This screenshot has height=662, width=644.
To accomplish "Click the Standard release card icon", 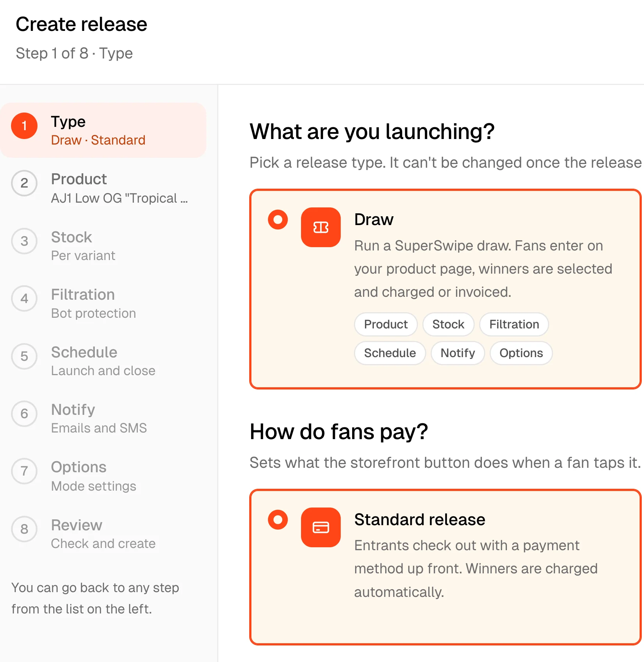I will (321, 527).
